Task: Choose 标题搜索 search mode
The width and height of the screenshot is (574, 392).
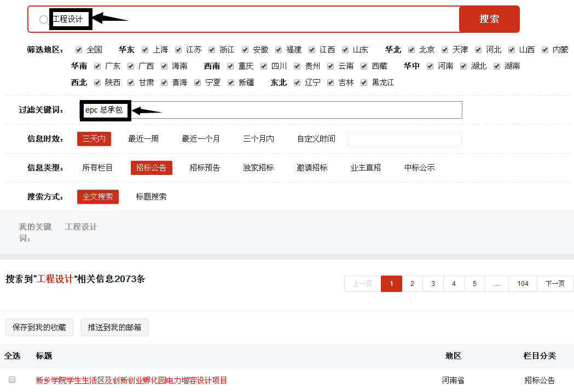Action: (x=151, y=197)
